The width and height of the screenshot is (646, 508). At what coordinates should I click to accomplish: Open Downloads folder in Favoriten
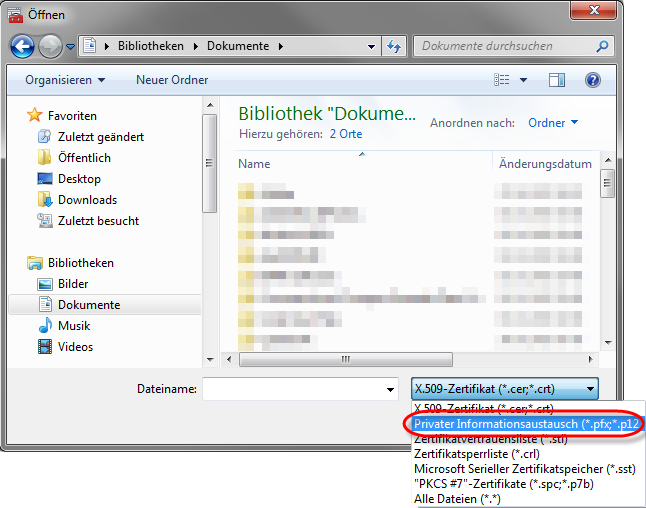(x=87, y=200)
